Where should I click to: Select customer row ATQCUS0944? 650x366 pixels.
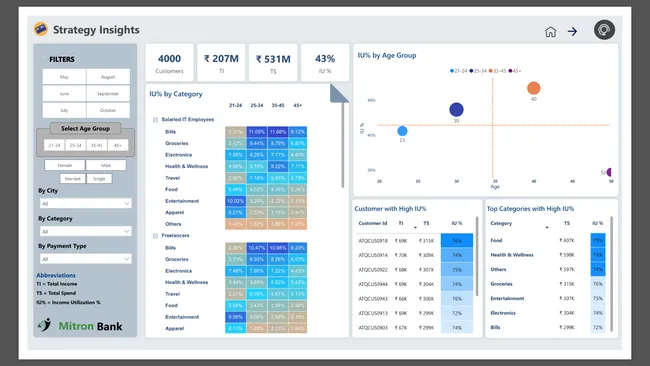(415, 284)
